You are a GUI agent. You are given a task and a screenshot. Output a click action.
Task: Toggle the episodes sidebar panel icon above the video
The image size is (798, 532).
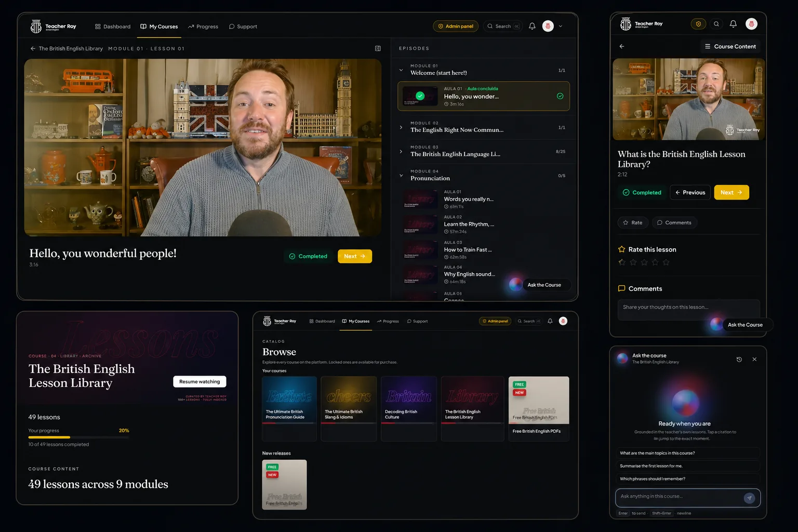378,48
